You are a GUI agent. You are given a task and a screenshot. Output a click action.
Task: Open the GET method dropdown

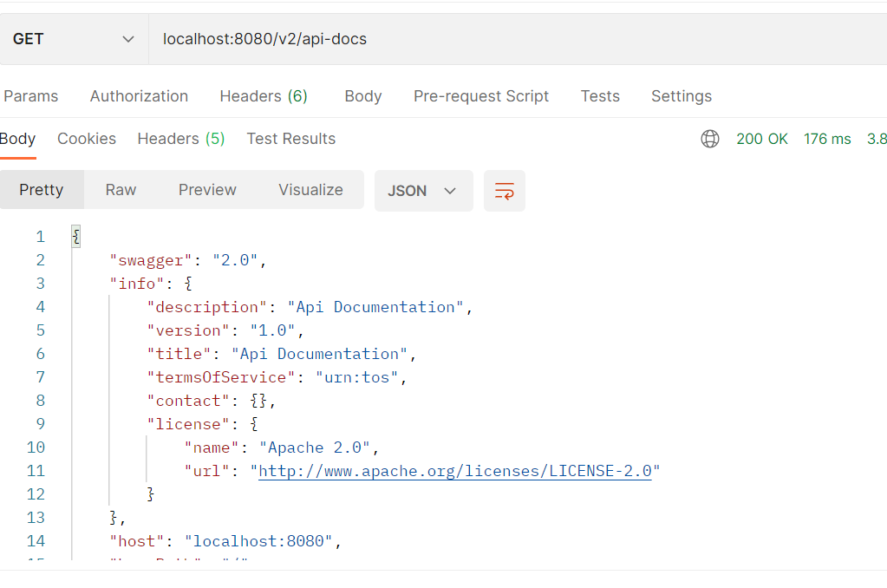click(74, 39)
